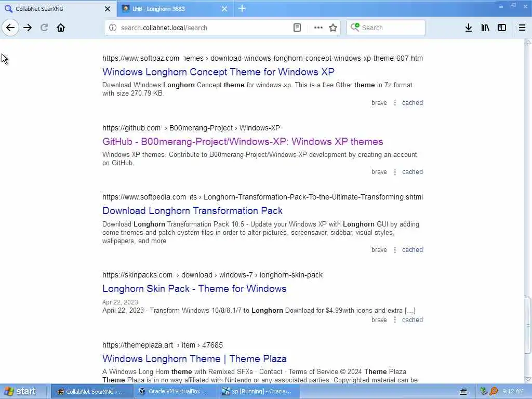
Task: Close the LHB - Longhorn 3683 tab
Action: coord(224,9)
